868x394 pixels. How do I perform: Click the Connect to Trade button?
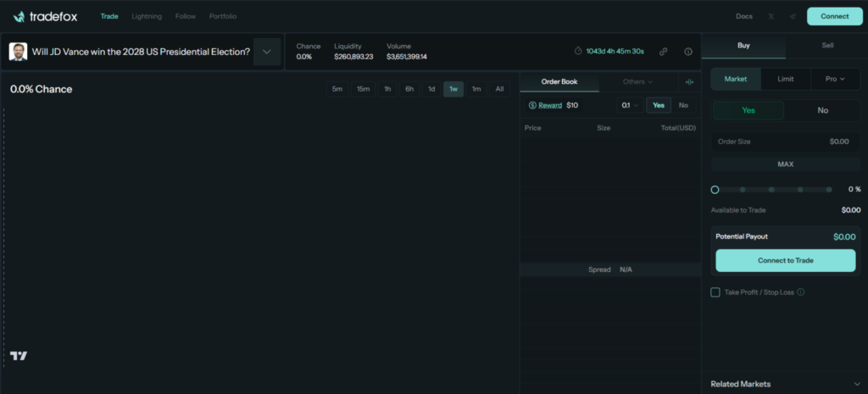(785, 260)
